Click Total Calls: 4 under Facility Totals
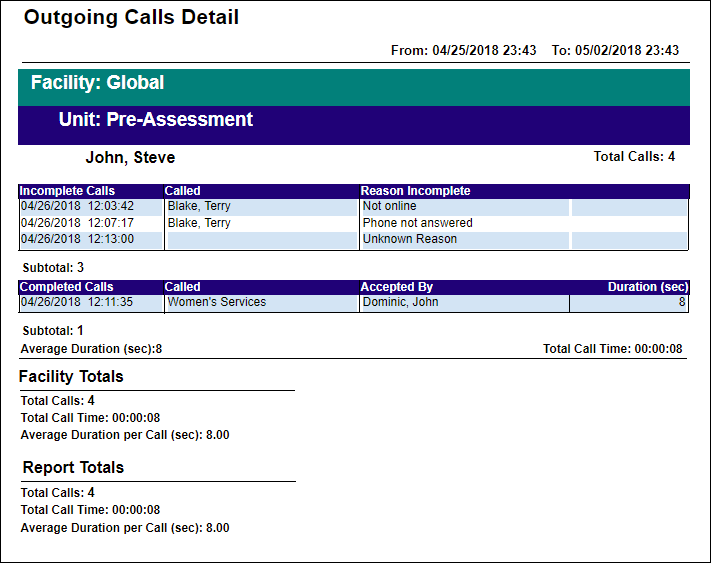Image resolution: width=711 pixels, height=563 pixels. pyautogui.click(x=58, y=401)
